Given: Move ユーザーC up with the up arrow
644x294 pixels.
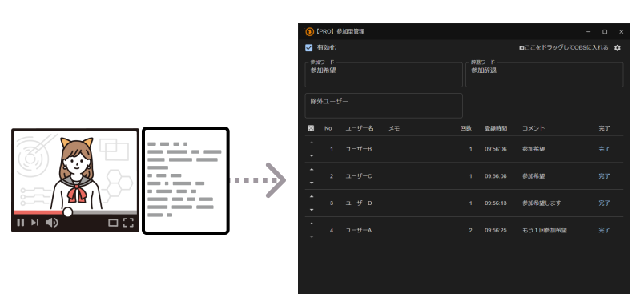Looking at the screenshot, I should (x=312, y=169).
